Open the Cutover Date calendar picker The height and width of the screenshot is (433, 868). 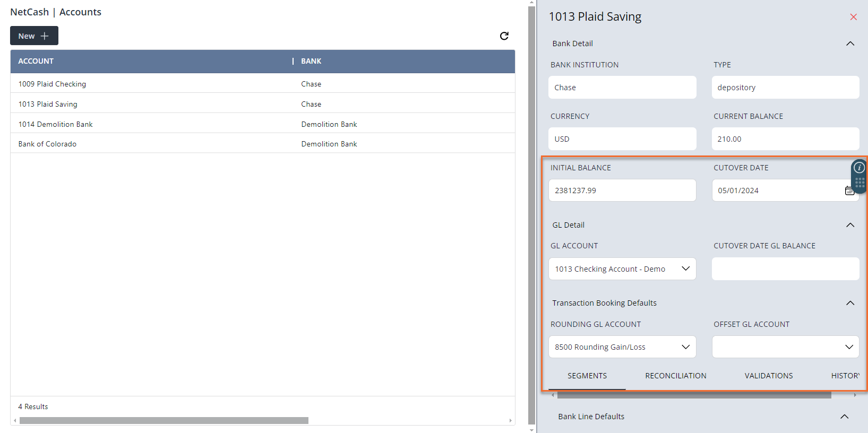[x=849, y=190]
